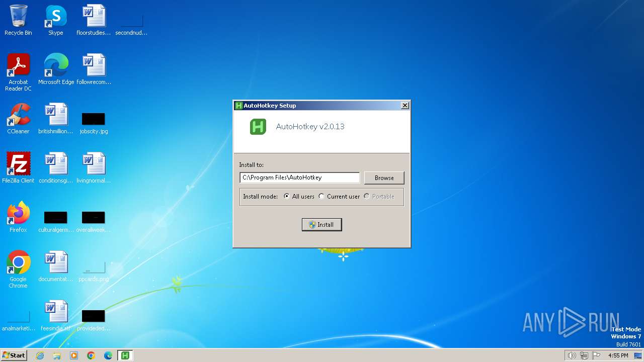
Task: Select the analmarketi desktop file
Action: coord(18,321)
